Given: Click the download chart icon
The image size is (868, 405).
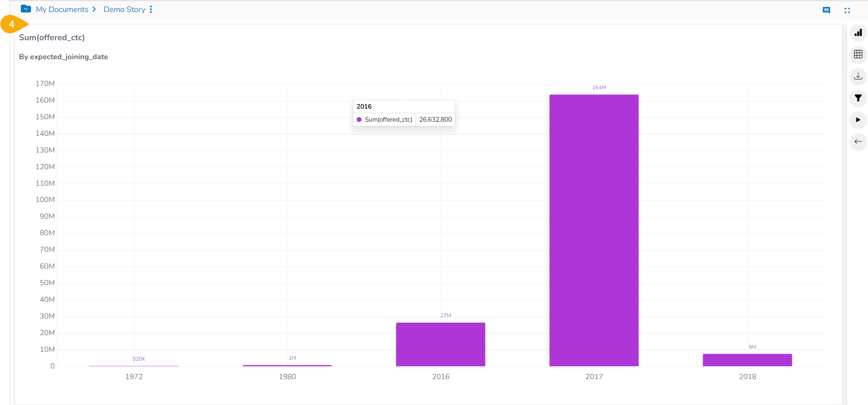Looking at the screenshot, I should 858,76.
